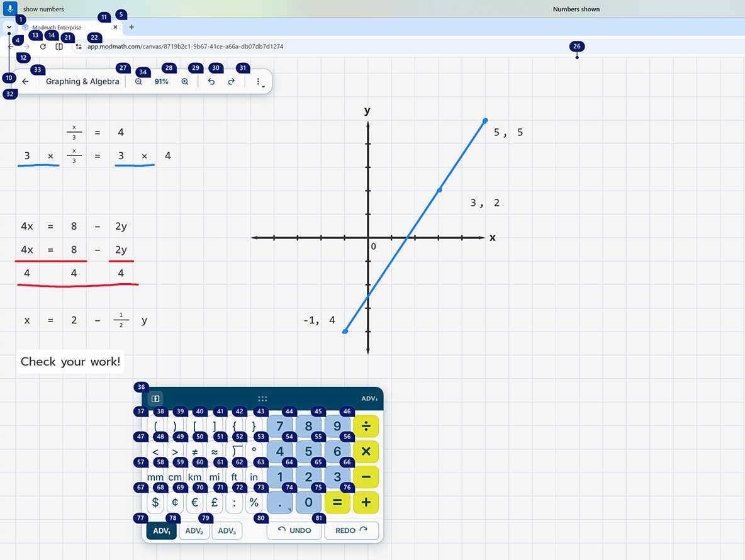Grab the keypad drag handle dots
This screenshot has height=560, width=745.
262,398
